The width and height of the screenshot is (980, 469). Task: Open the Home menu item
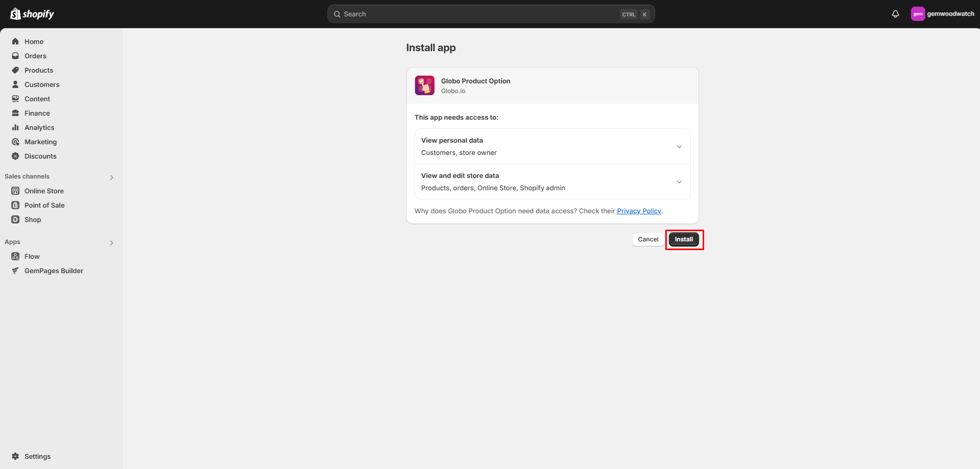click(34, 41)
